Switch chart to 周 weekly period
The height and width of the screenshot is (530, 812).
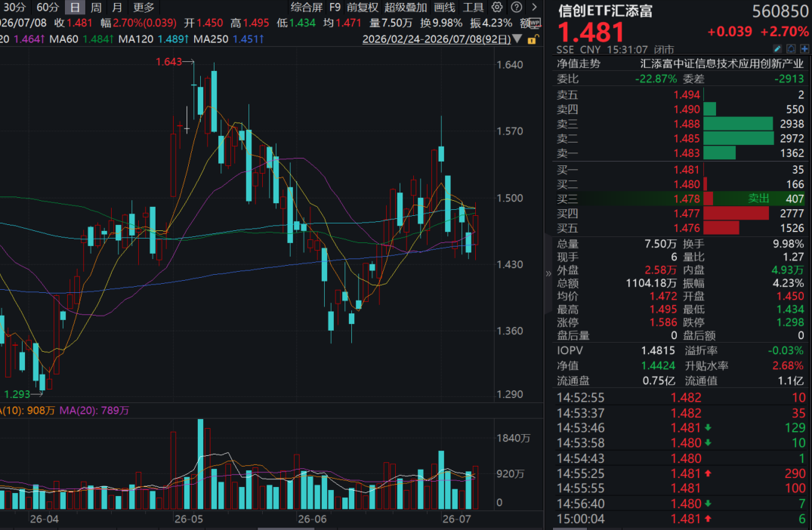click(x=97, y=8)
